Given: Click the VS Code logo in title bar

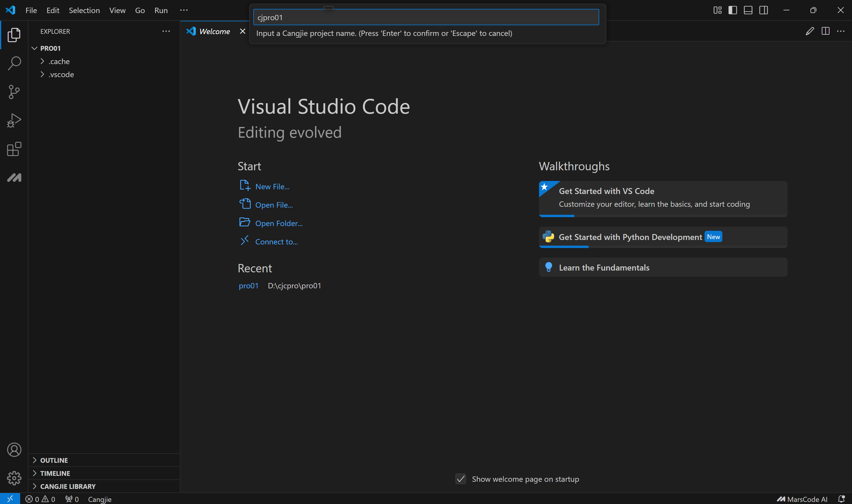Looking at the screenshot, I should [10, 10].
